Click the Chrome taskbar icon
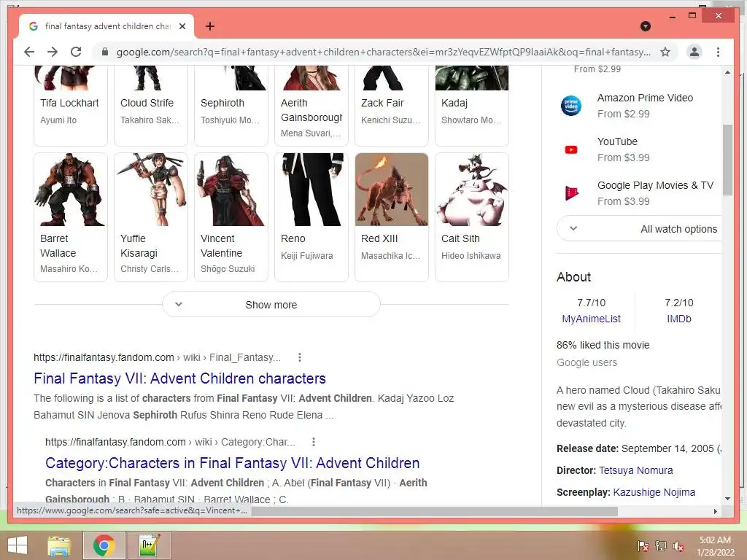The height and width of the screenshot is (560, 747). pyautogui.click(x=104, y=545)
